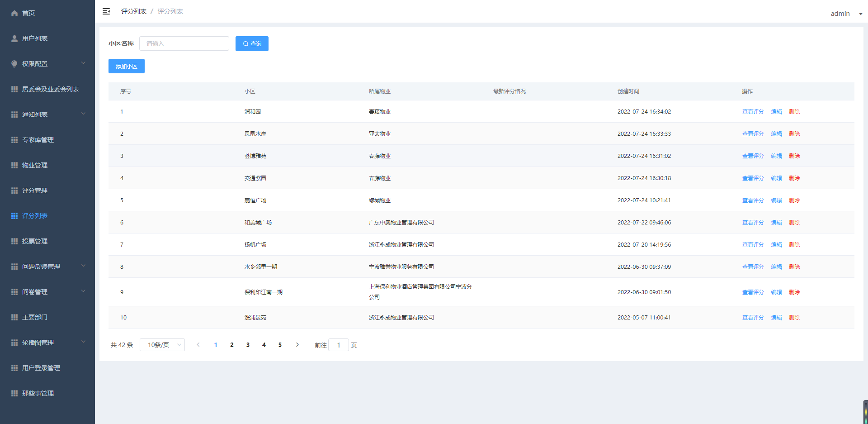Click the 小区名称 search input field
This screenshot has width=868, height=424.
pos(184,43)
